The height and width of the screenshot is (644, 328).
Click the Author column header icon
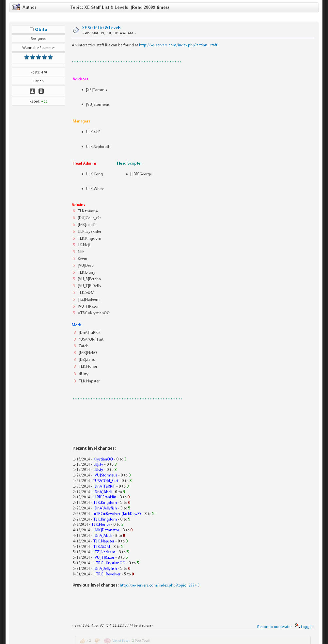pyautogui.click(x=16, y=7)
